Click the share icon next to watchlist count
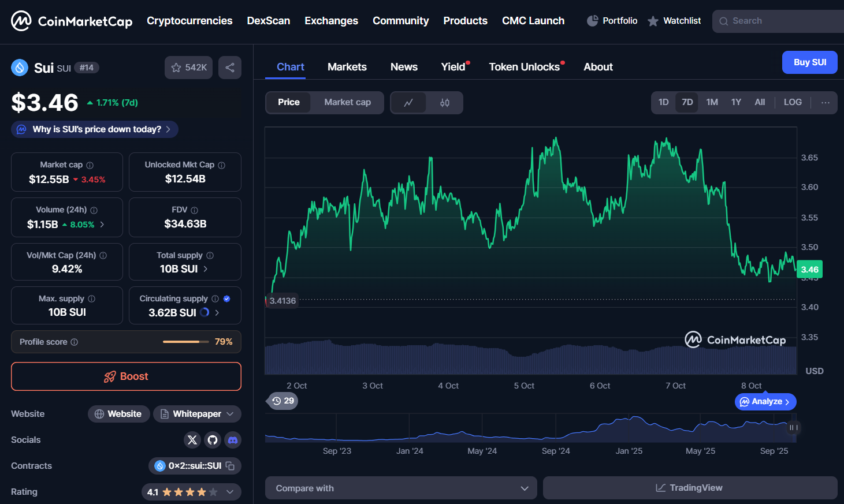The width and height of the screenshot is (844, 504). pos(229,68)
